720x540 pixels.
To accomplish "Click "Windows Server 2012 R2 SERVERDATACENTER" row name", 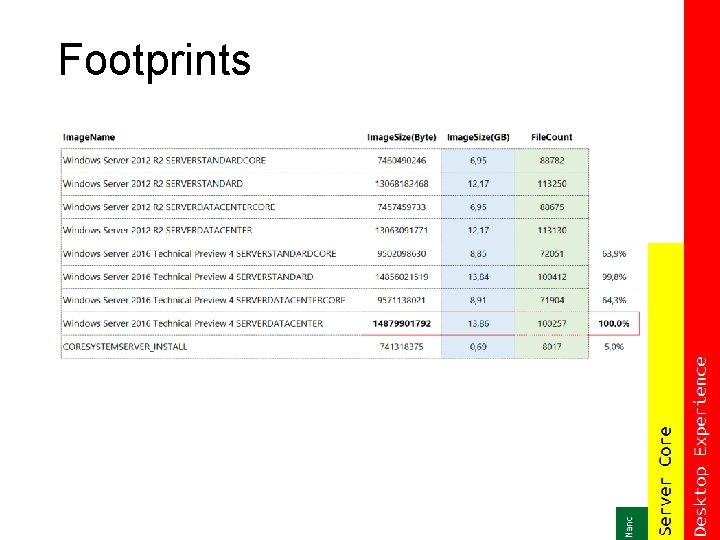I will tap(158, 230).
